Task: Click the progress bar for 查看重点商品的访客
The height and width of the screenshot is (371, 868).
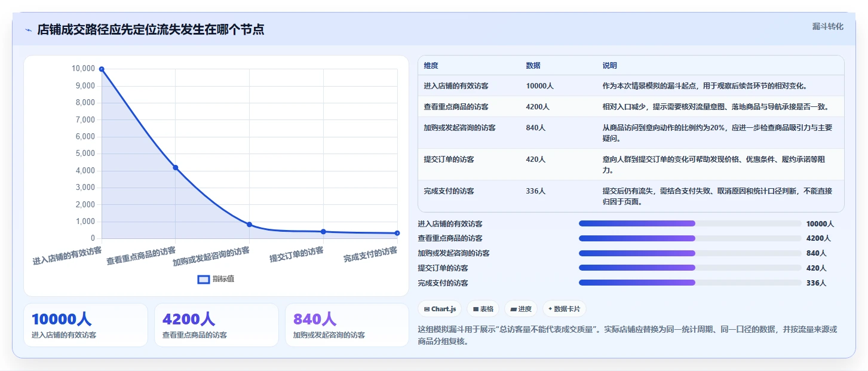Action: click(690, 238)
